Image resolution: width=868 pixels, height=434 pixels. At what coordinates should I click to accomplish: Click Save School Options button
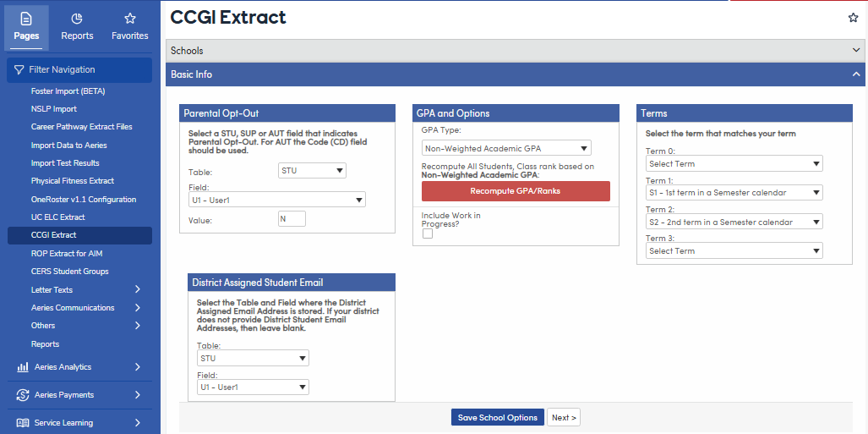pyautogui.click(x=498, y=418)
